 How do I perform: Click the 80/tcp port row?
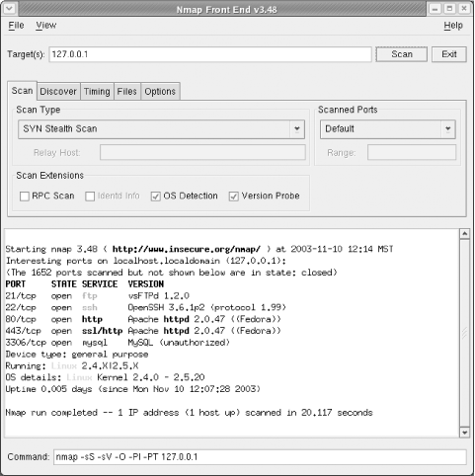(x=143, y=319)
